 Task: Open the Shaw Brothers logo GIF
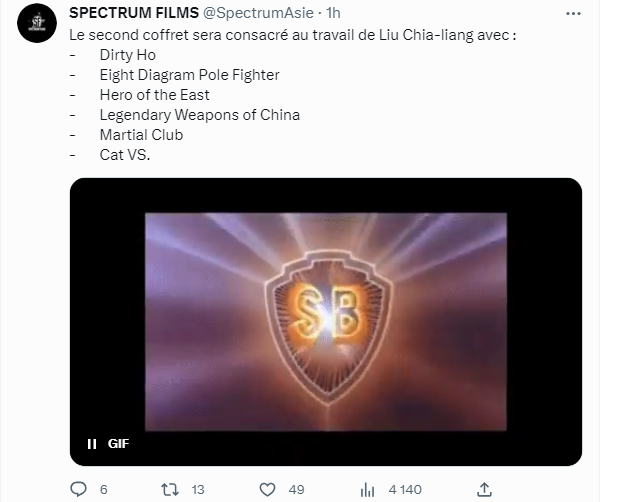click(326, 322)
